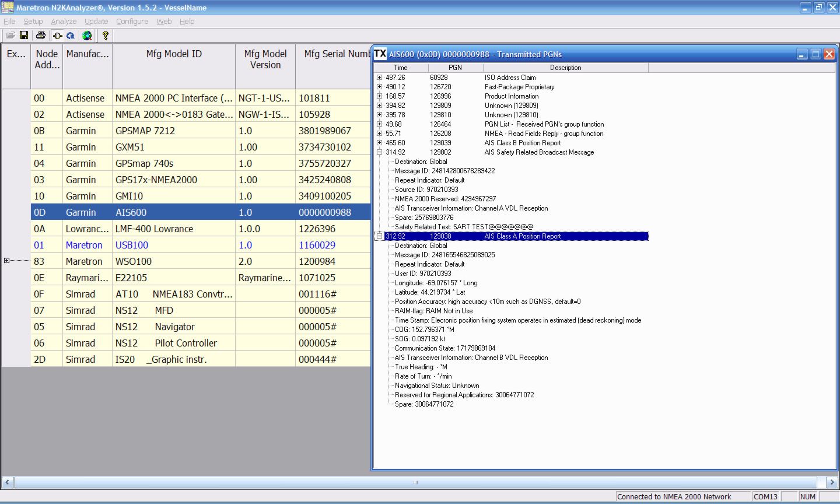Select the Garmin GXM51 device row
840x504 pixels.
201,147
